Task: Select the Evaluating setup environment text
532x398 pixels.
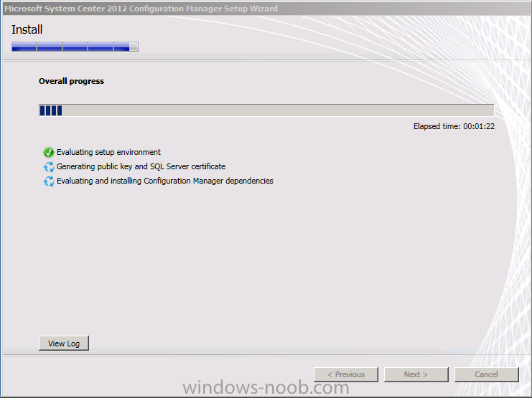Action: 108,152
